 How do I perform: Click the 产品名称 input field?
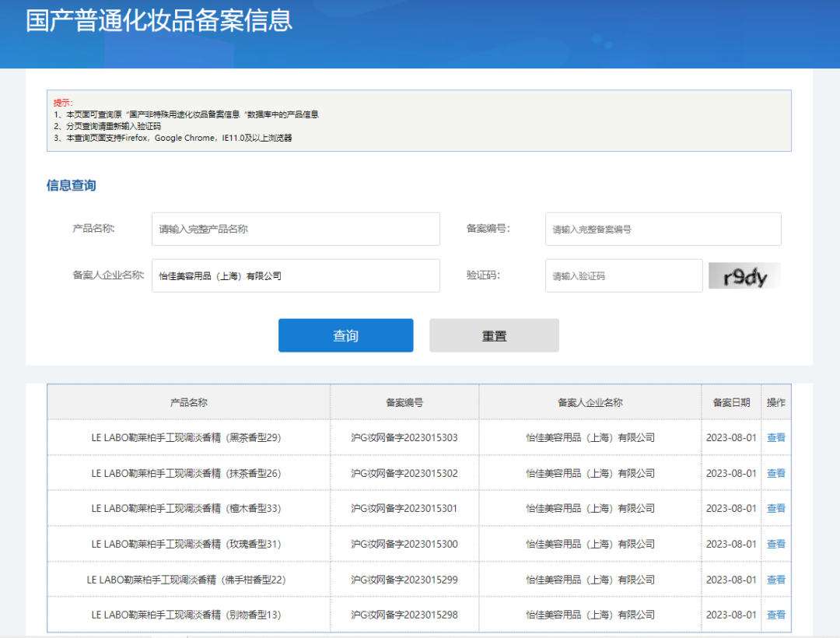(x=296, y=229)
